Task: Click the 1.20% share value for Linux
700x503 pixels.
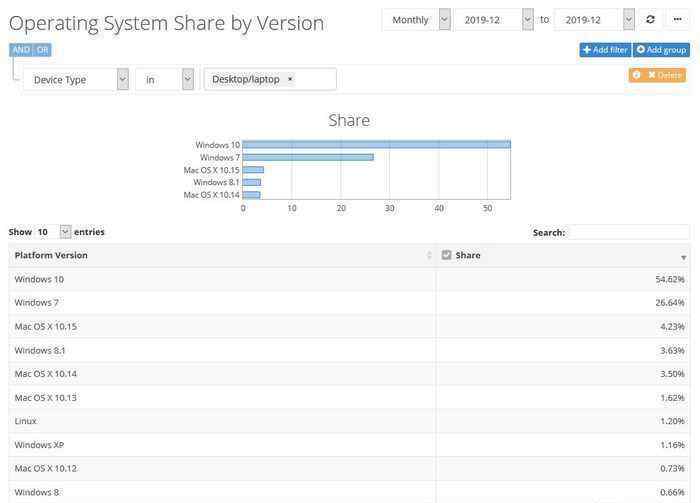Action: 672,421
